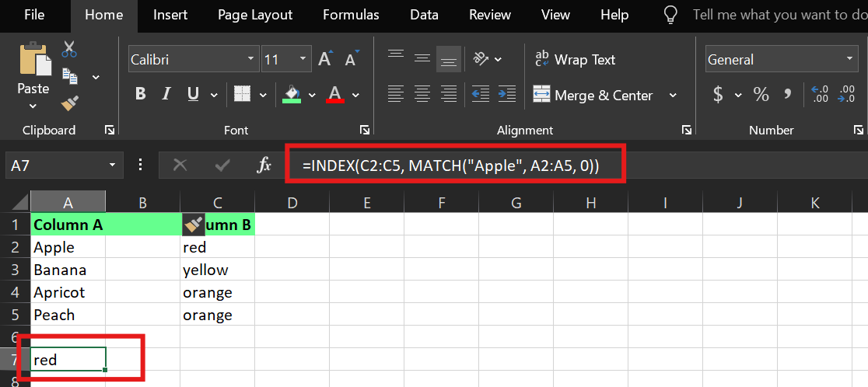This screenshot has width=868, height=387.
Task: Open the Copy options dropdown arrow
Action: (96, 77)
